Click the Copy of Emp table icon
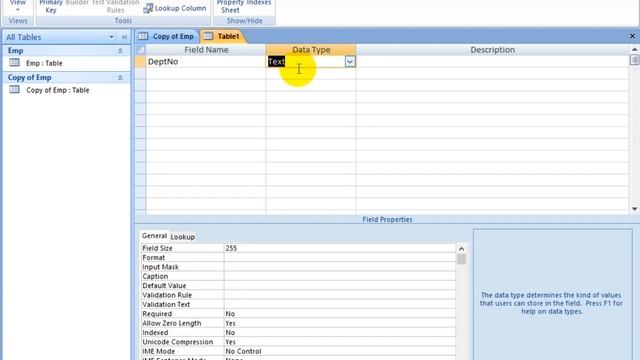Image resolution: width=640 pixels, height=360 pixels. pos(14,89)
